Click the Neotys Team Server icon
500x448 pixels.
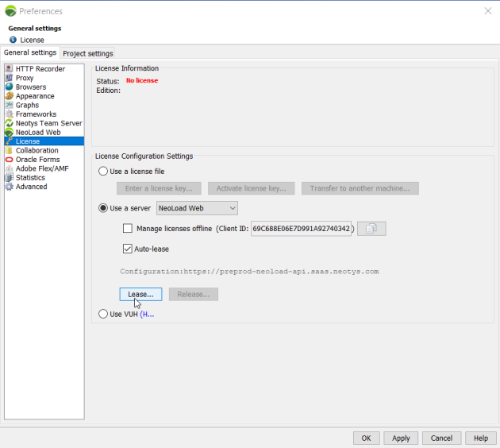click(x=10, y=123)
